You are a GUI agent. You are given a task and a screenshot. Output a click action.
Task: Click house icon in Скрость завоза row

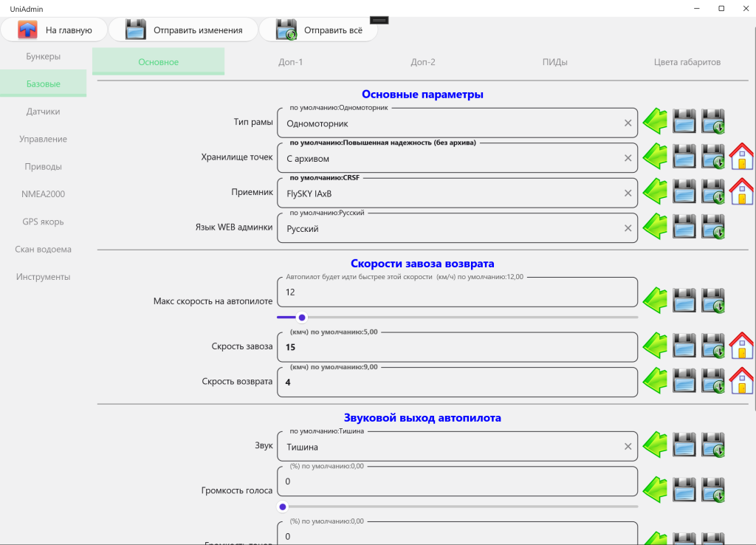pos(741,346)
